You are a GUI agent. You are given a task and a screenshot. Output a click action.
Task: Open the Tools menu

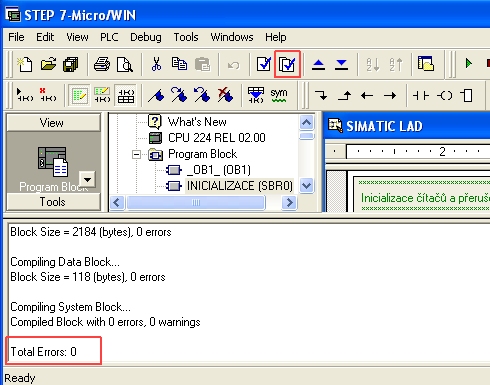(186, 37)
